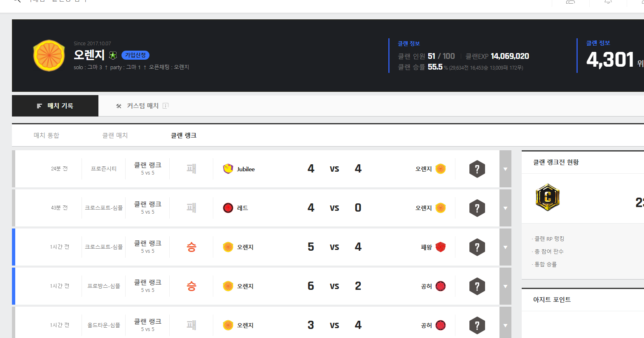This screenshot has height=338, width=644.
Task: Click the question mark hexagon in 프로방스-심플 row
Action: click(x=477, y=286)
